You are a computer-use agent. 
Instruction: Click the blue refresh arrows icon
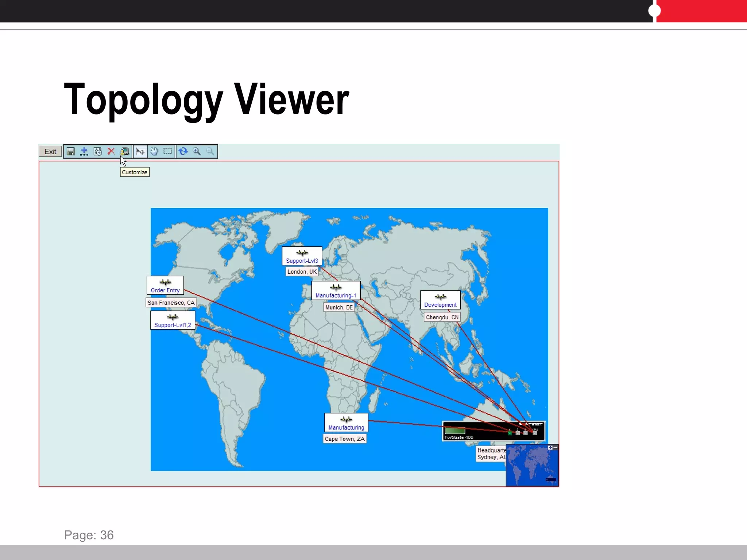click(x=183, y=152)
